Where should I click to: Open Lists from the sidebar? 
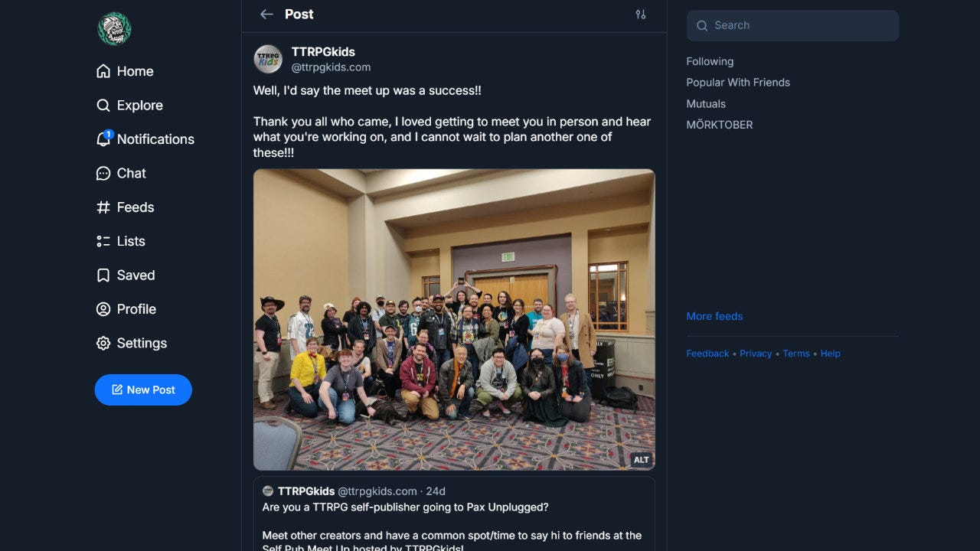coord(121,241)
